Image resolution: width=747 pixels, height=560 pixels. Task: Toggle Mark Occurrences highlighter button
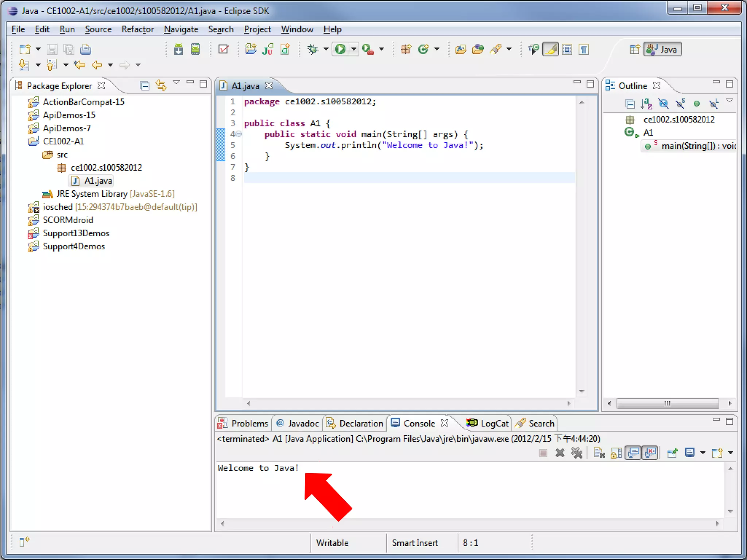click(x=551, y=49)
